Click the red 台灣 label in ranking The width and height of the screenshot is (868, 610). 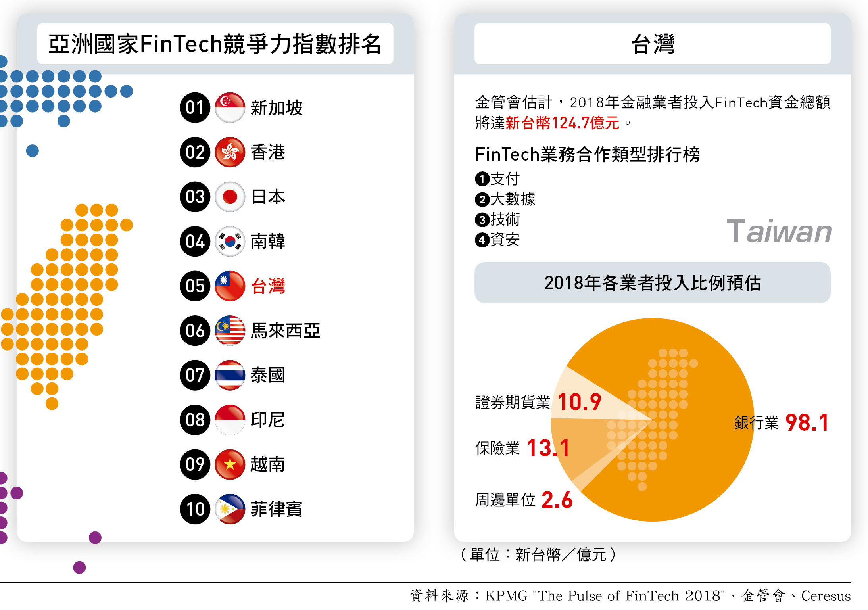268,286
